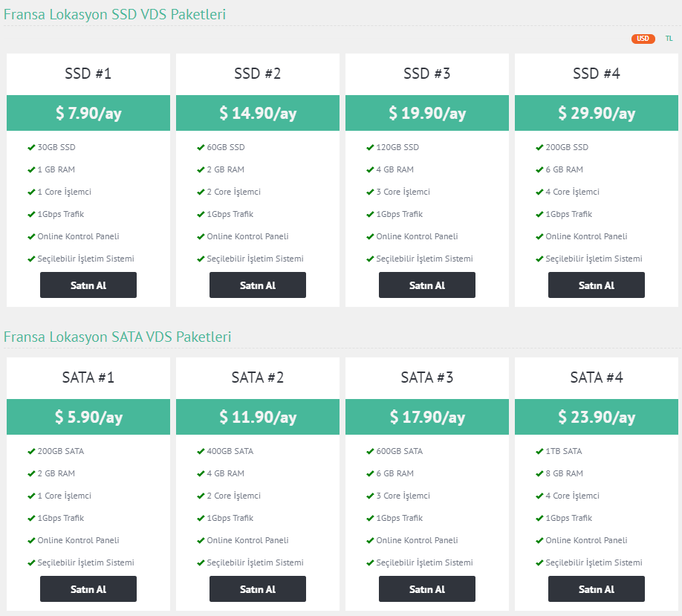Image resolution: width=682 pixels, height=616 pixels.
Task: Click the $ 23.90/ay price banner
Action: [x=597, y=417]
